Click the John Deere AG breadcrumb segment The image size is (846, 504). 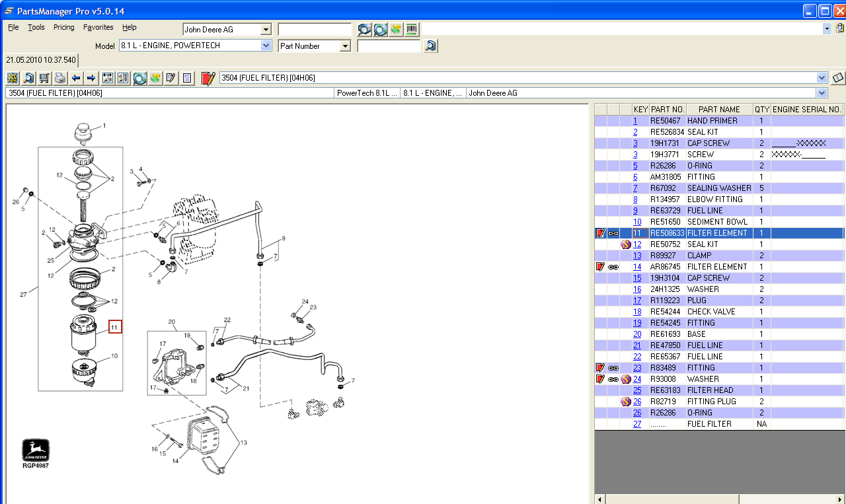coord(641,93)
